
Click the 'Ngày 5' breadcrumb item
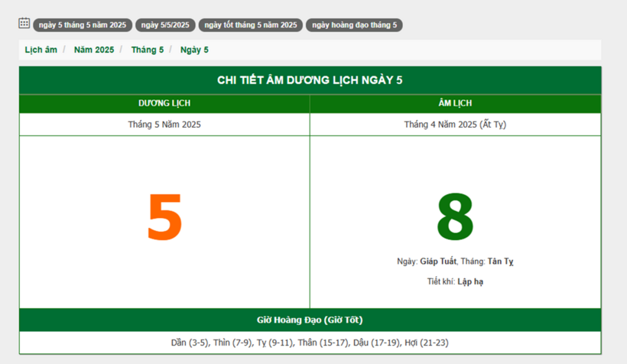click(x=194, y=50)
